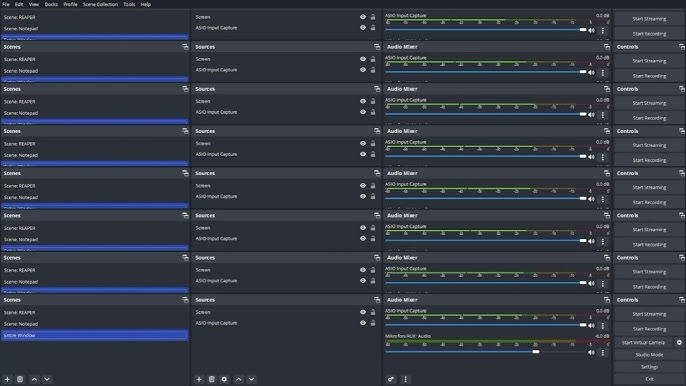
Task: Select Scene: REAPER in the bottommost Scenes list
Action: tap(94, 312)
